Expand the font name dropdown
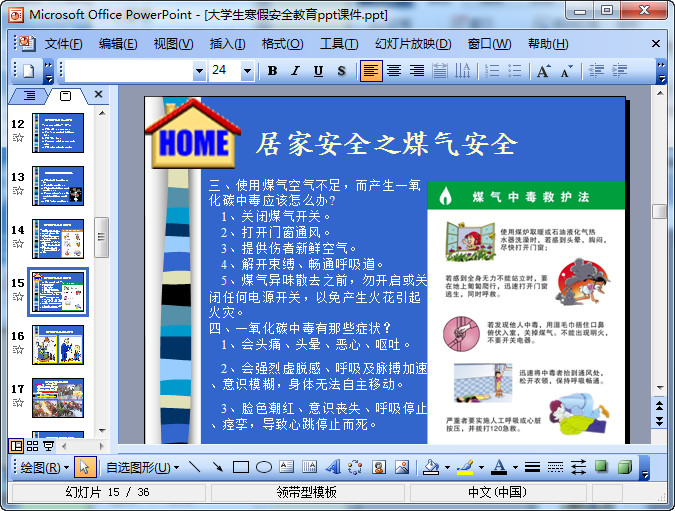The width and height of the screenshot is (675, 511). (199, 71)
